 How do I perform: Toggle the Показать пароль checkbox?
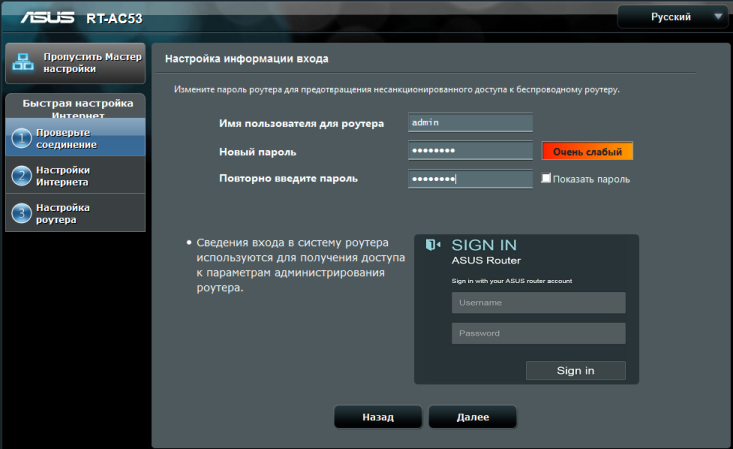click(x=546, y=178)
